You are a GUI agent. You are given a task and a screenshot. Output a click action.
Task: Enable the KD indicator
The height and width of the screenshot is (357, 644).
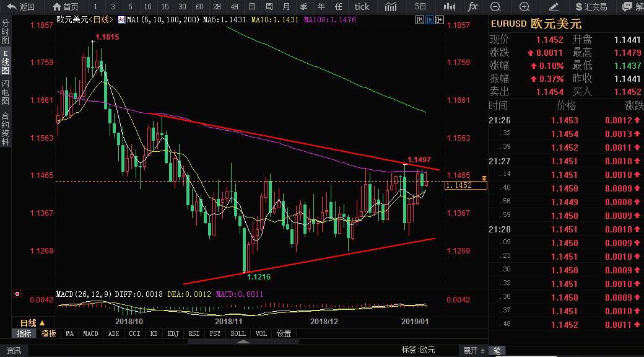[154, 333]
